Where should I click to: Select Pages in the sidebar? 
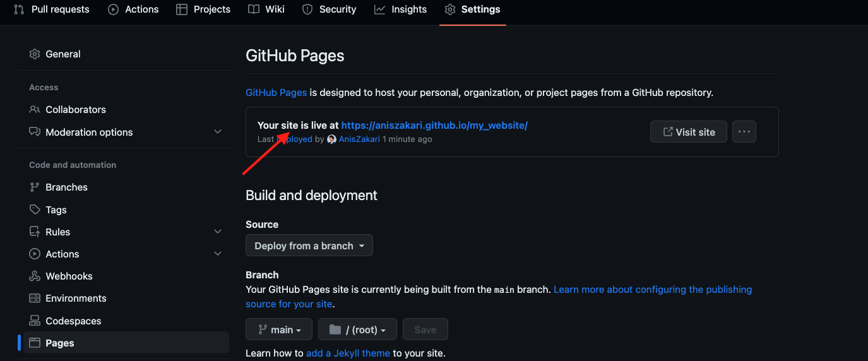(x=126, y=343)
